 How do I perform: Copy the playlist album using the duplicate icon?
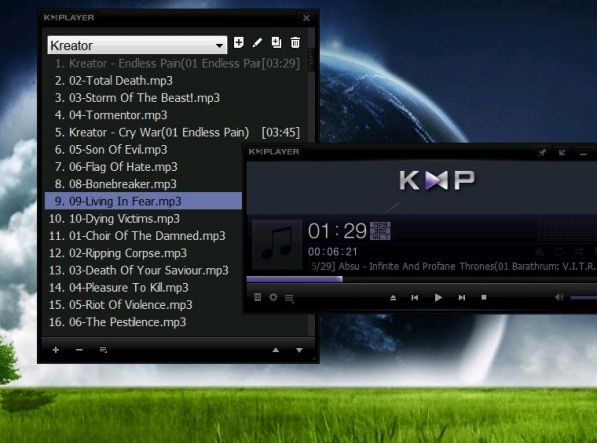(x=276, y=43)
